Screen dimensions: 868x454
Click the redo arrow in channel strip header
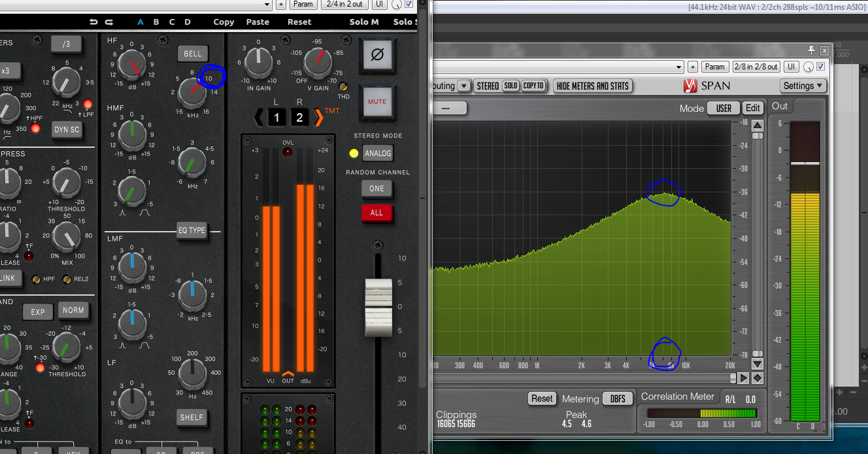pyautogui.click(x=109, y=22)
